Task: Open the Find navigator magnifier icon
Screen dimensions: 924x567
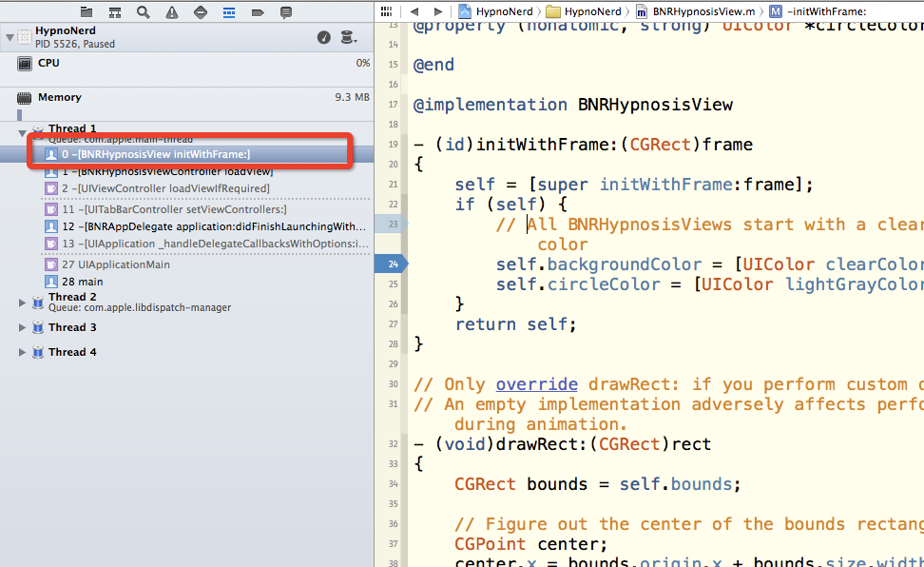Action: pyautogui.click(x=144, y=12)
